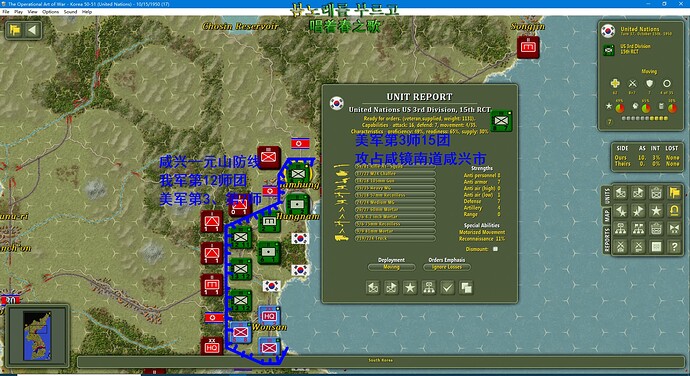Open the Sound menu

point(70,12)
